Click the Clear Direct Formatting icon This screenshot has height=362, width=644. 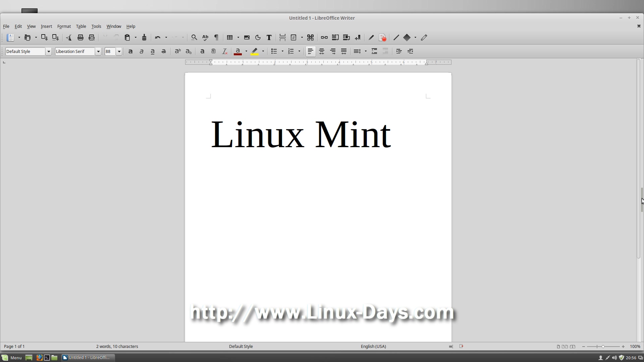coord(225,51)
